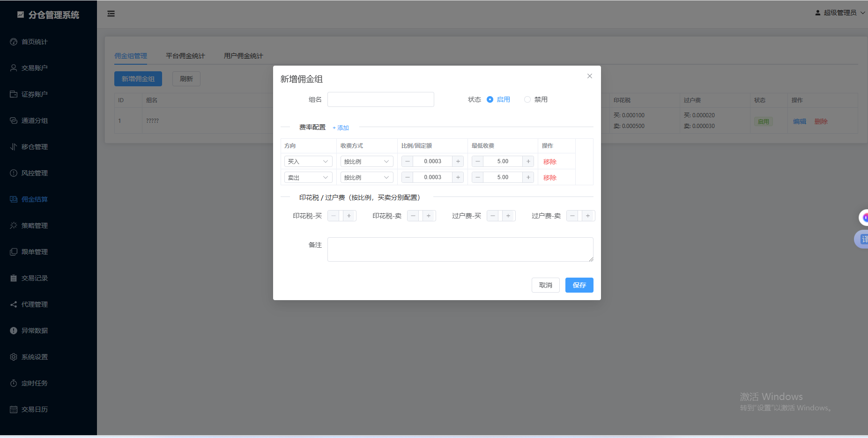Click the 异常数据 alert icon
Screen dimensions: 868x438
(x=14, y=331)
